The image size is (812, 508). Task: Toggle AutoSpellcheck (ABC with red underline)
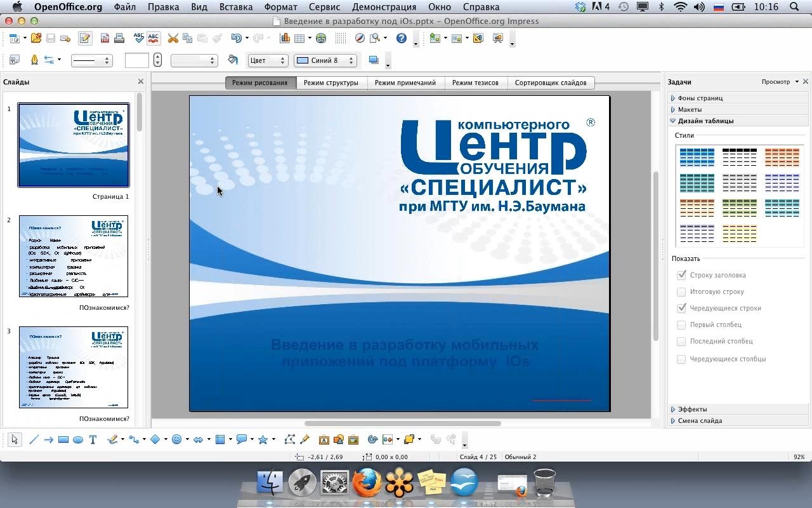154,39
